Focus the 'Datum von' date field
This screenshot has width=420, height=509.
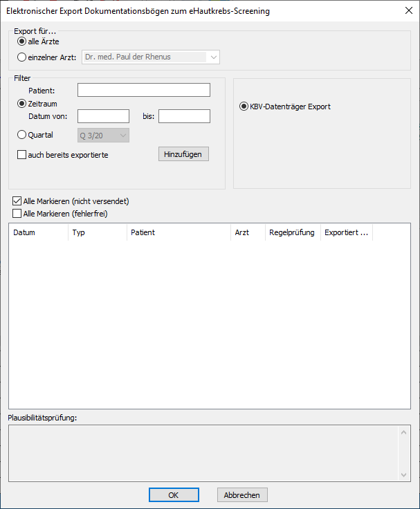[x=103, y=116]
